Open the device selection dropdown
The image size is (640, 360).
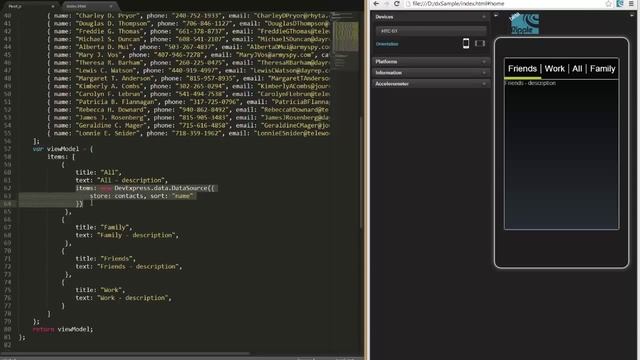[431, 31]
